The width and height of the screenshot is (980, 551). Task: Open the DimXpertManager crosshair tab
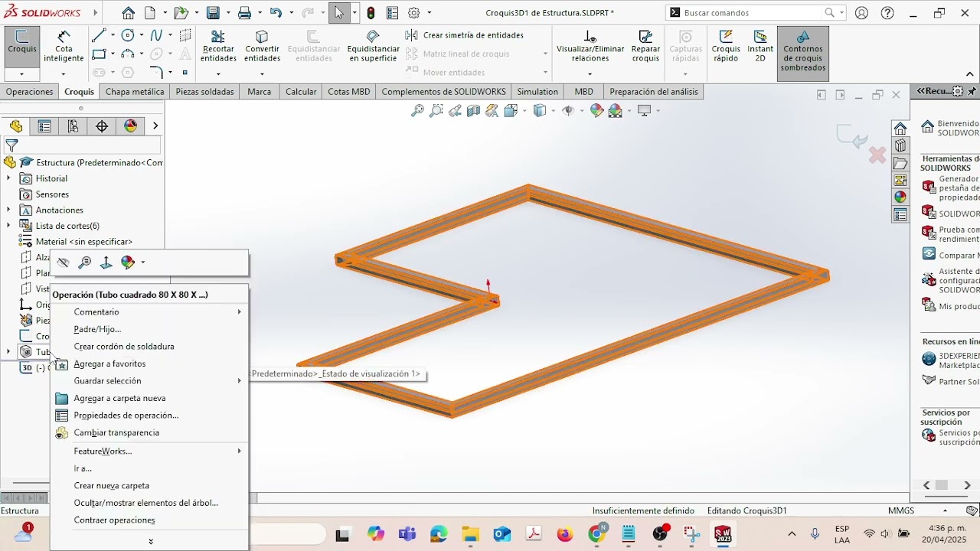pyautogui.click(x=102, y=126)
